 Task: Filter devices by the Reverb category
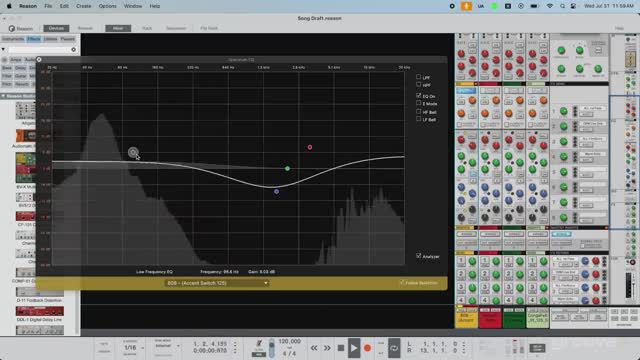pyautogui.click(x=22, y=84)
